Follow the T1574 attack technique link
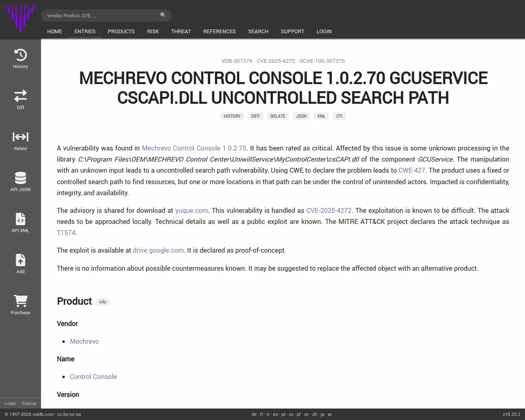The width and height of the screenshot is (525, 420). pos(66,233)
